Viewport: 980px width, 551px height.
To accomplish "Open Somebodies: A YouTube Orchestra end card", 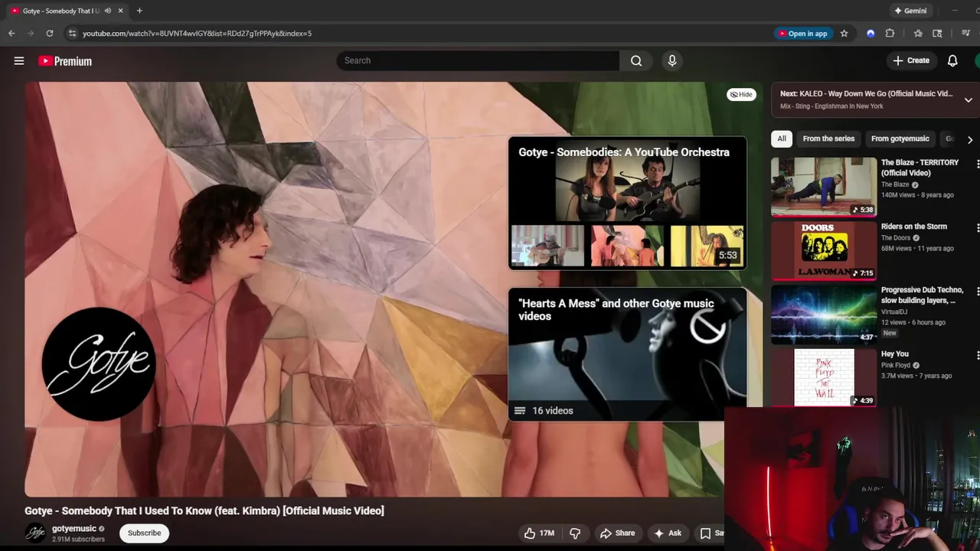I will click(627, 203).
